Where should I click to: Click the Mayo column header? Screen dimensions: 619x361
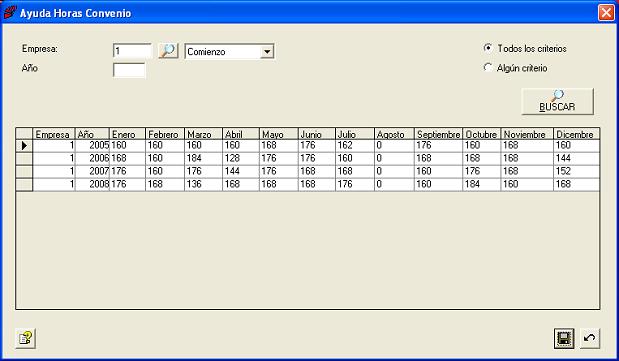278,134
